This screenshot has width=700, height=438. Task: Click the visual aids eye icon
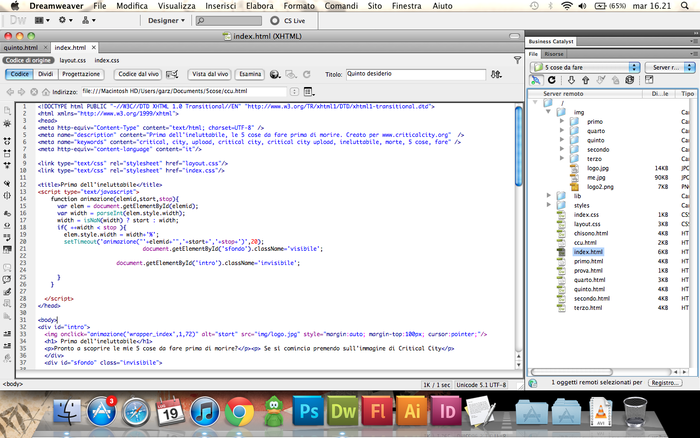tap(291, 75)
